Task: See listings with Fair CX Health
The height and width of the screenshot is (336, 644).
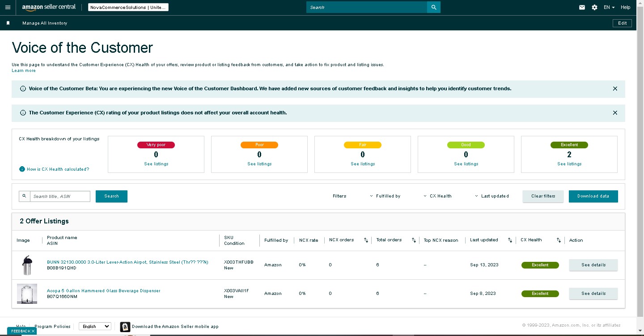Action: click(363, 164)
